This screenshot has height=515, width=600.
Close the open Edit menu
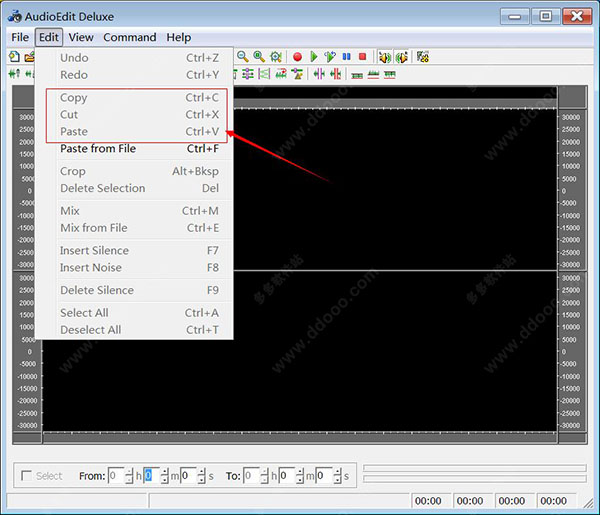tap(49, 37)
